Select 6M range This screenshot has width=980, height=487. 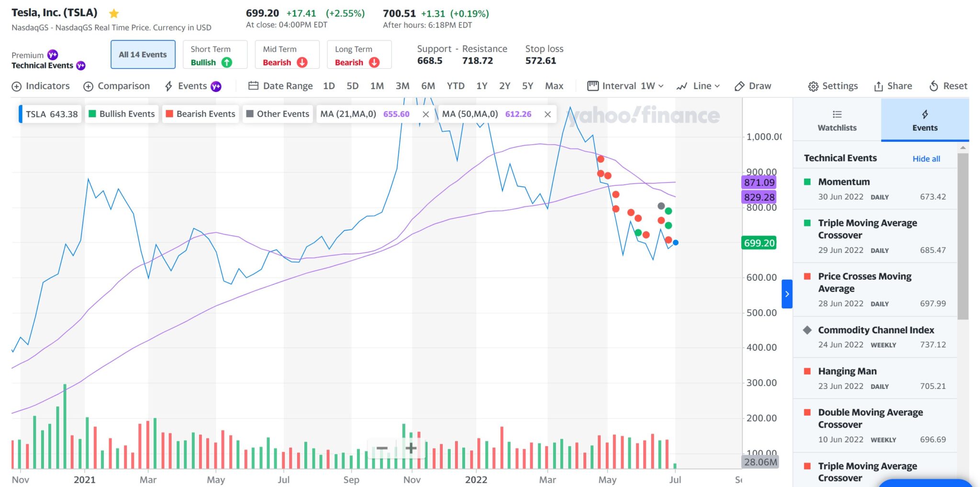[x=428, y=86]
